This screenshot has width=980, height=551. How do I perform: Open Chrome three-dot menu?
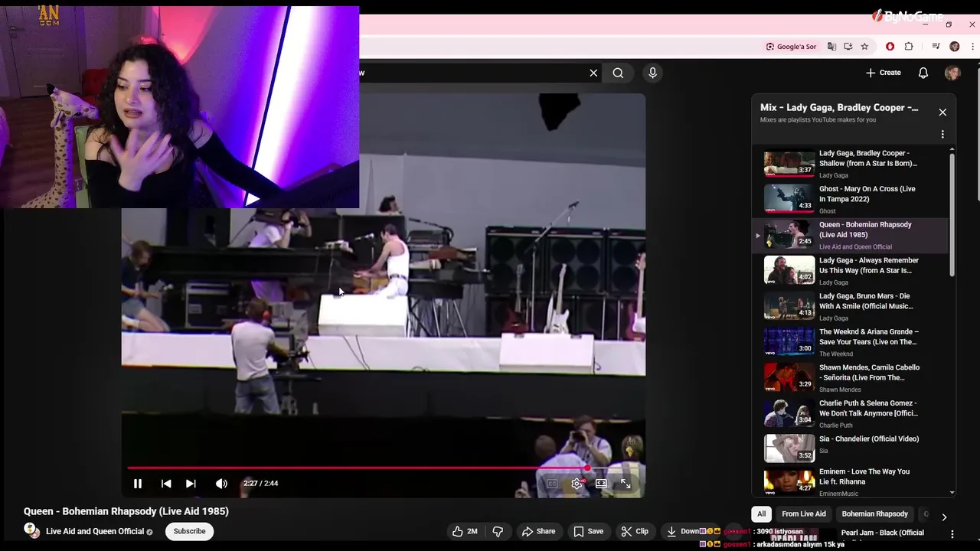pos(971,47)
